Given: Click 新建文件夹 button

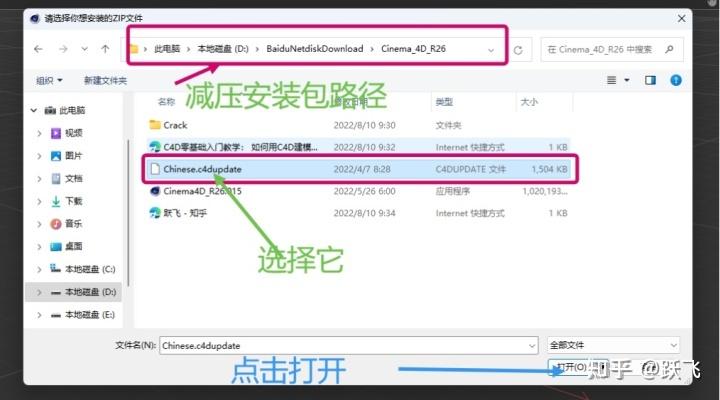Looking at the screenshot, I should click(x=105, y=81).
